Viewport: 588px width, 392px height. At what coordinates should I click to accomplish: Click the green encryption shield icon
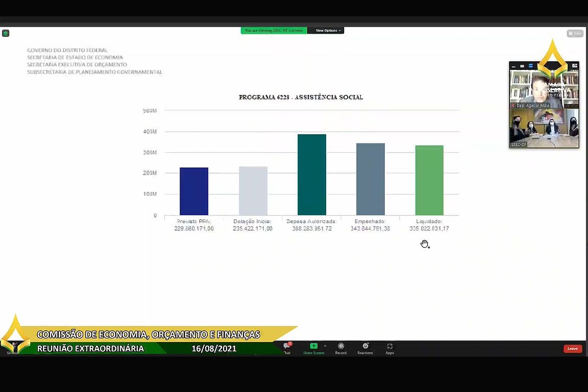pyautogui.click(x=6, y=33)
